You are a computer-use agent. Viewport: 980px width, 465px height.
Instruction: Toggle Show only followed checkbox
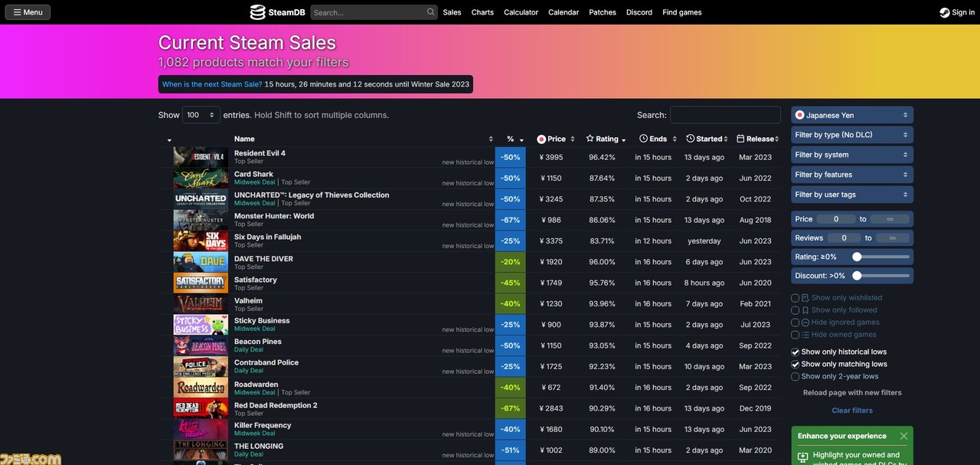tap(795, 310)
